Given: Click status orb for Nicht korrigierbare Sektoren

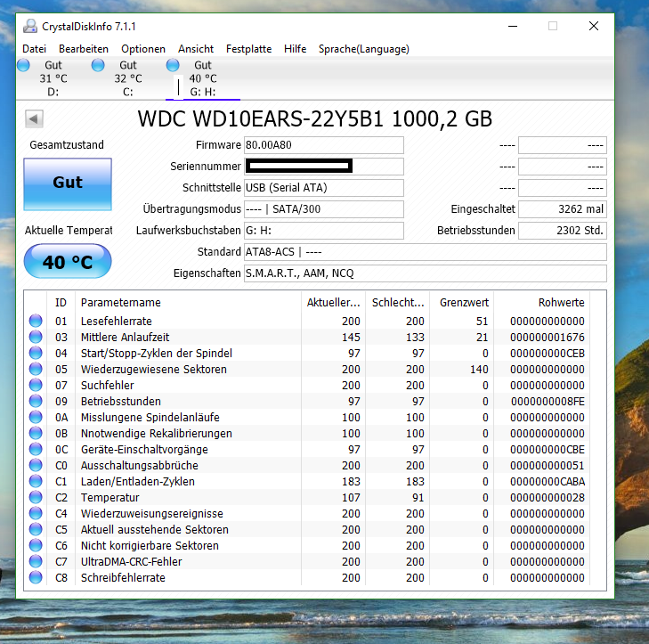Looking at the screenshot, I should pyautogui.click(x=36, y=545).
